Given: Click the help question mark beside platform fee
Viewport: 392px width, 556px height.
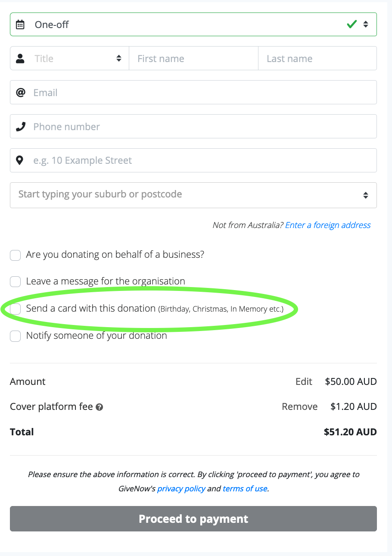Looking at the screenshot, I should tap(100, 407).
